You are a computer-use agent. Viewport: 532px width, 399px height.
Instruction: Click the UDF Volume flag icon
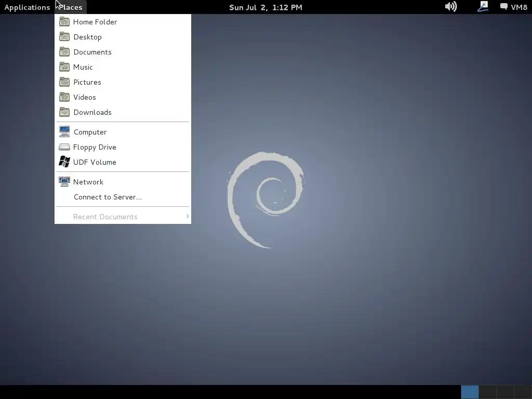tap(64, 162)
